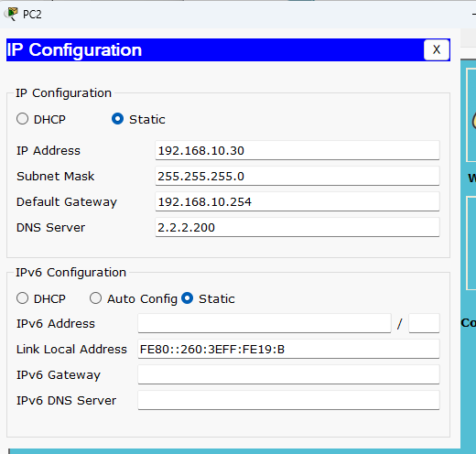
Task: Click the Default Gateway field 192.168.10.254
Action: pyautogui.click(x=297, y=201)
